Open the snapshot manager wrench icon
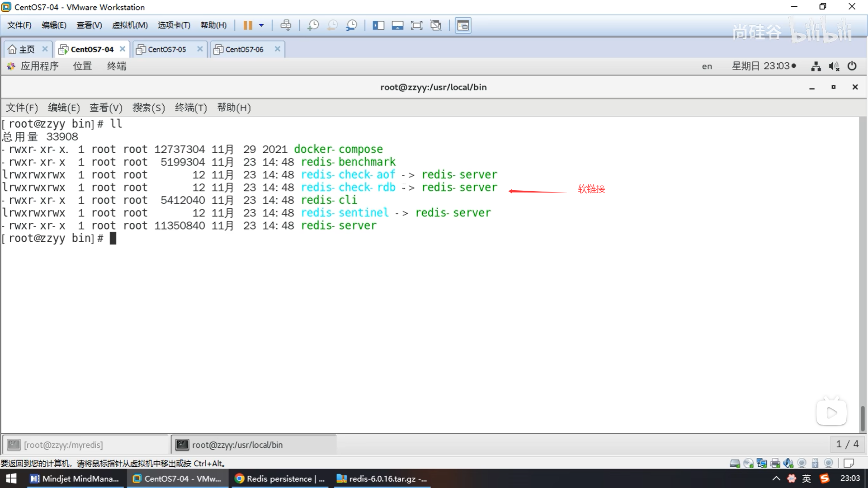The height and width of the screenshot is (488, 868). [352, 25]
